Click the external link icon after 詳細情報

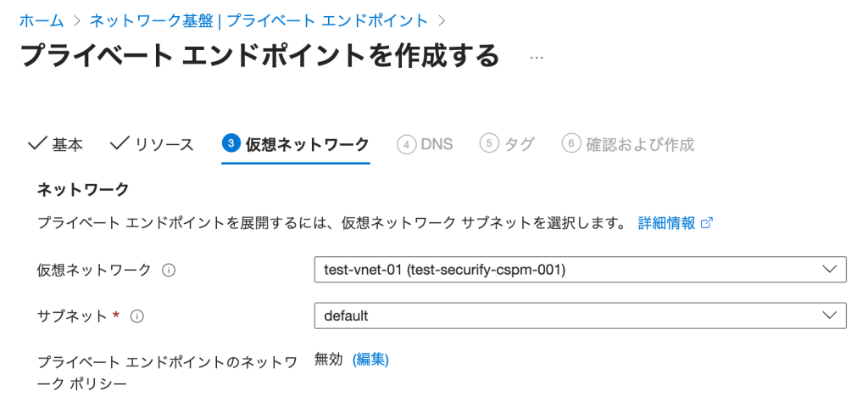click(706, 223)
